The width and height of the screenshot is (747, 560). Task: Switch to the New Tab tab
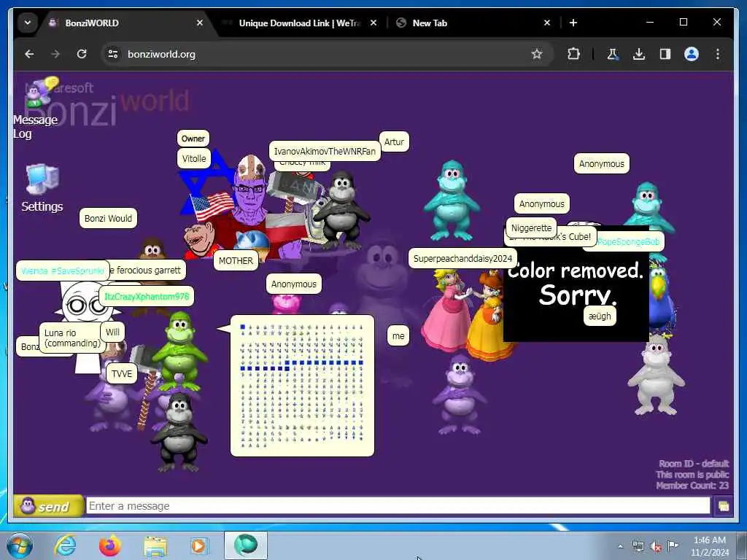(x=472, y=23)
